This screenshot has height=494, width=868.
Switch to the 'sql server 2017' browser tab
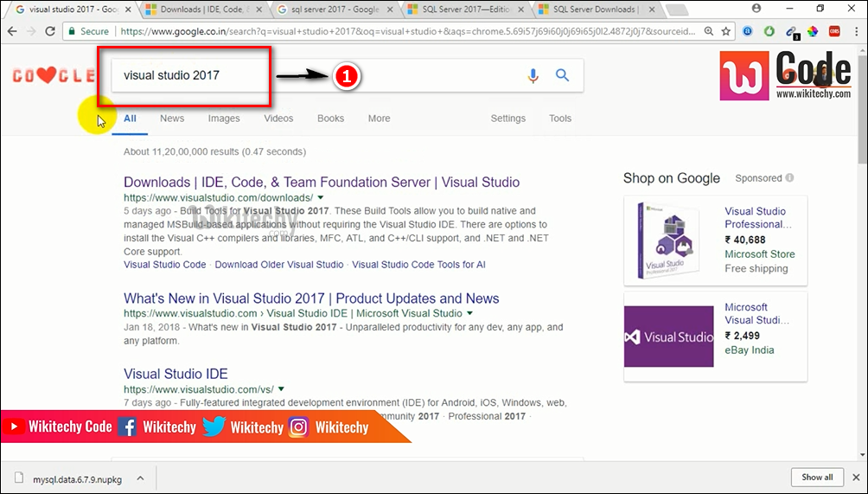coord(334,10)
